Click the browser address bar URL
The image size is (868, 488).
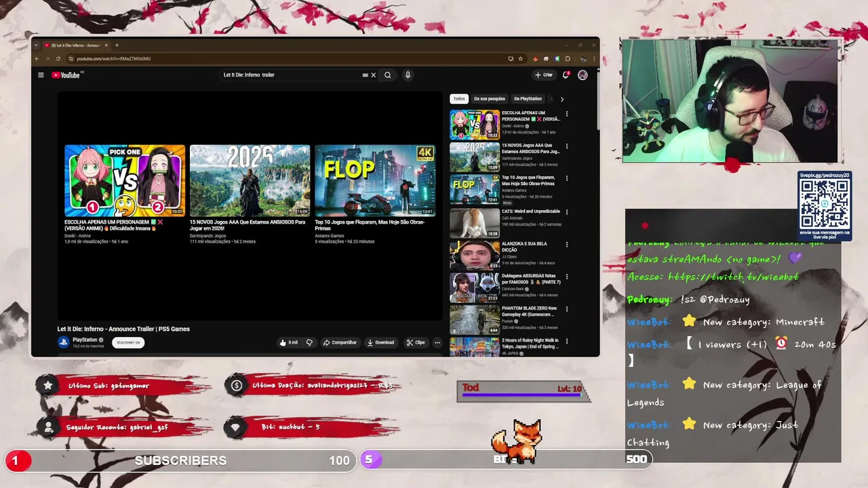113,59
